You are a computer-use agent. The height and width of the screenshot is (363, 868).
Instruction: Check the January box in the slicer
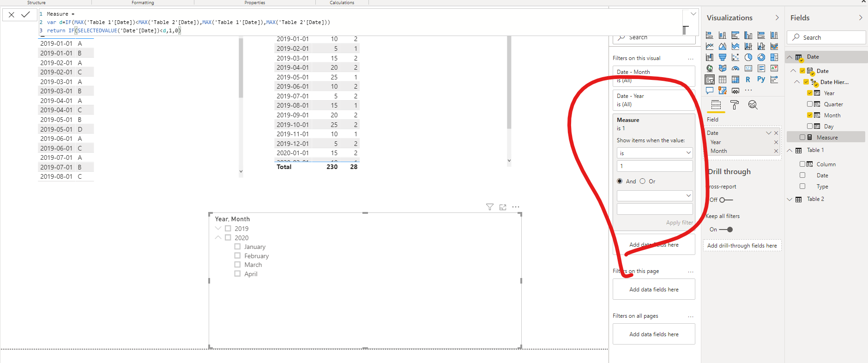(x=237, y=247)
